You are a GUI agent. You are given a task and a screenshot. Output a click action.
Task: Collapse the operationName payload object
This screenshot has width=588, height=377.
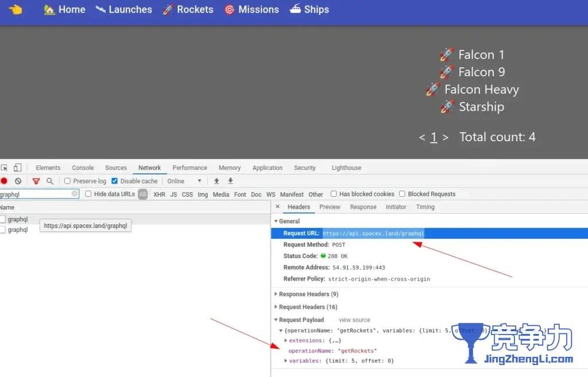tap(281, 331)
